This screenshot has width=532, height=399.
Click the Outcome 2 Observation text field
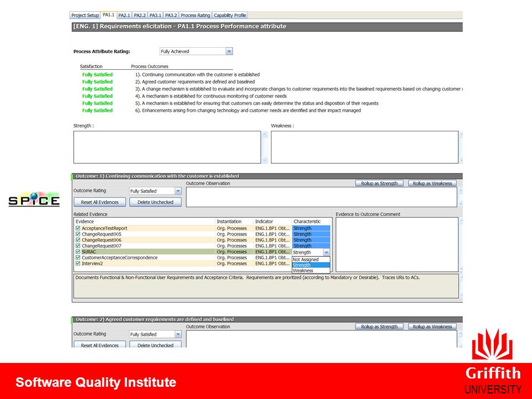coord(321,339)
